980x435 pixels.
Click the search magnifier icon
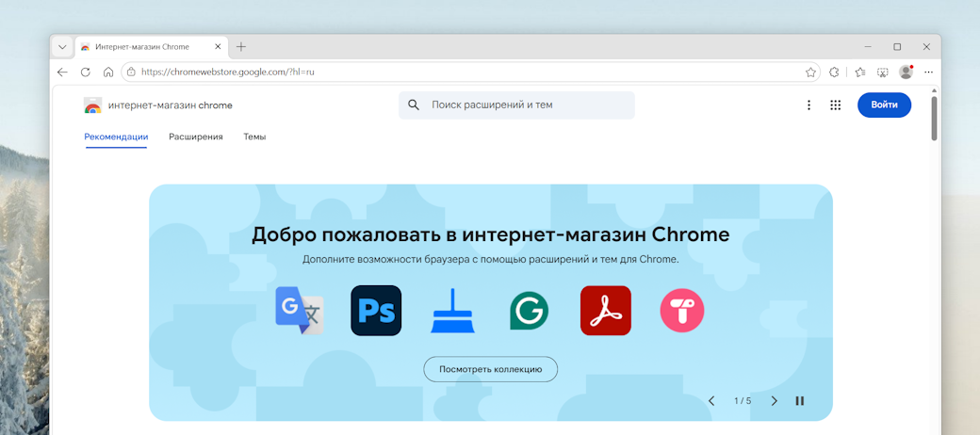413,105
